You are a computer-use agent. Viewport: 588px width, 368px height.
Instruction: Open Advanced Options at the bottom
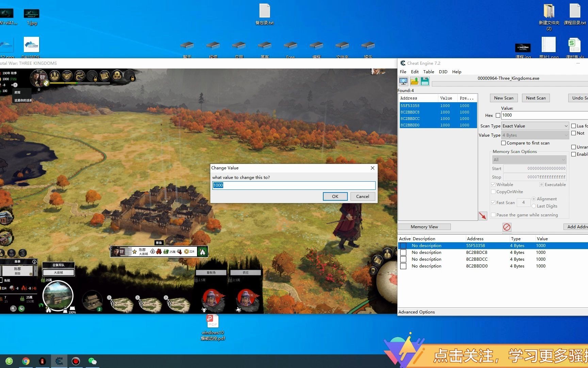pos(416,312)
